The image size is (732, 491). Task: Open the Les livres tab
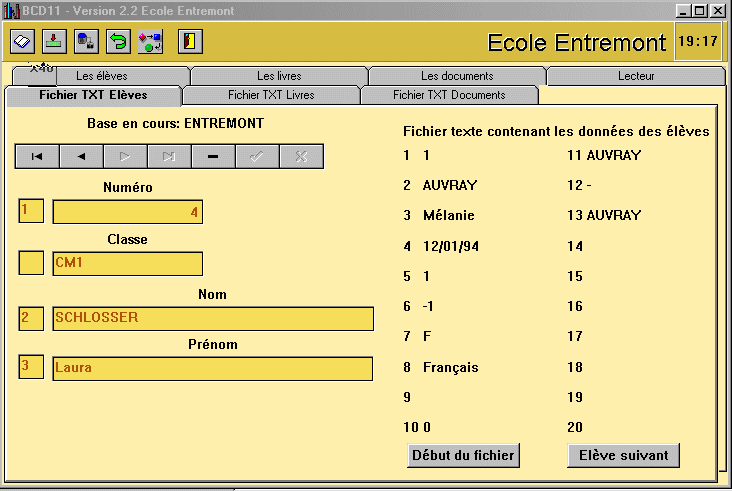tap(279, 76)
